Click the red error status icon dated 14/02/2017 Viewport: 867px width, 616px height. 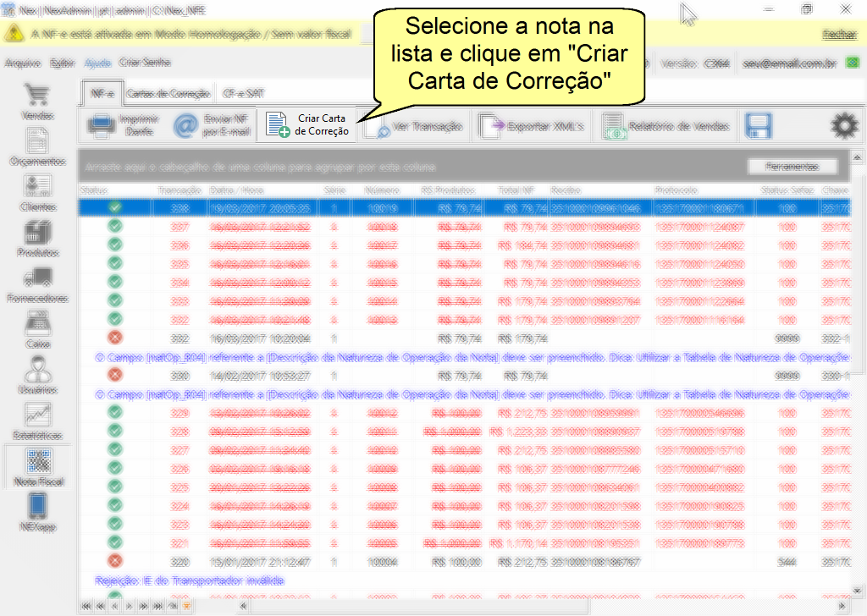click(x=115, y=375)
